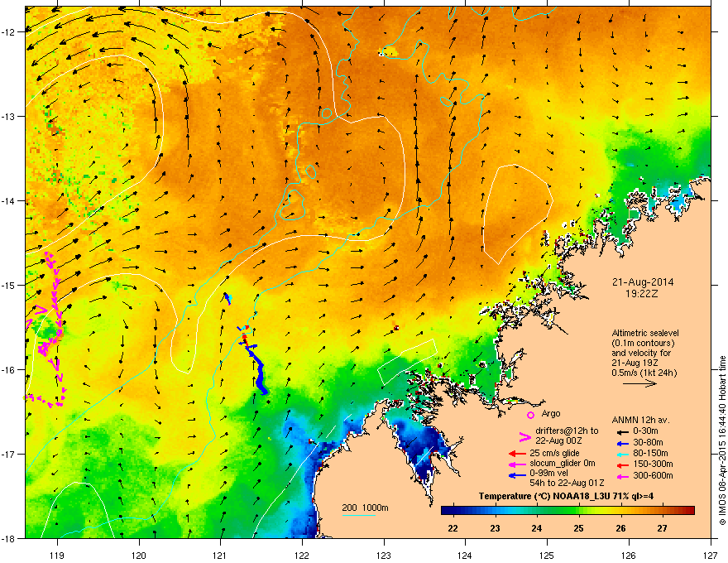The width and height of the screenshot is (728, 563).
Task: Click the '(0.1m contours)' text
Action: tap(643, 344)
